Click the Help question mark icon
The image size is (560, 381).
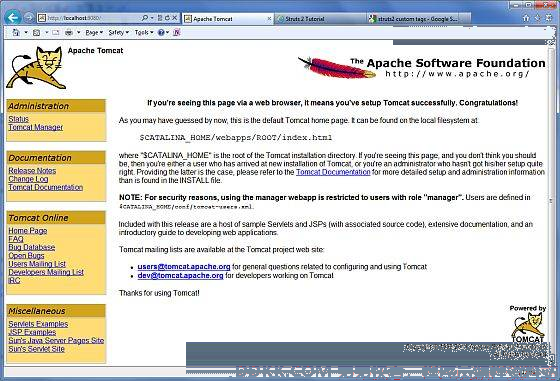161,32
